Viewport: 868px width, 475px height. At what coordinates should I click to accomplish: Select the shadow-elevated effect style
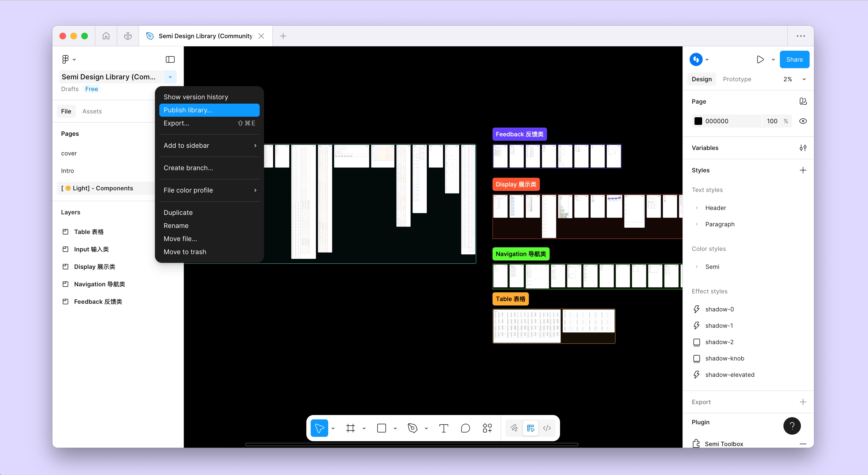[729, 374]
